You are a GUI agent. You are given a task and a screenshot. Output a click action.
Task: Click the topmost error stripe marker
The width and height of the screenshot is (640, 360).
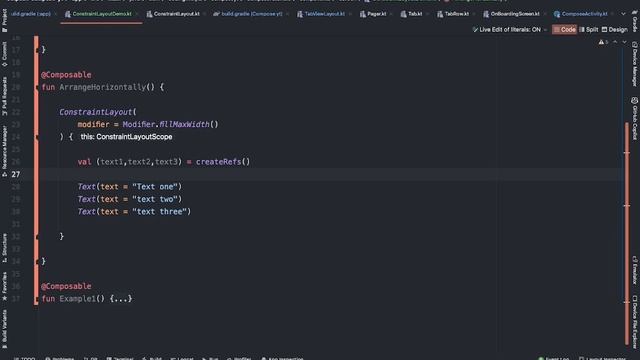[x=627, y=153]
